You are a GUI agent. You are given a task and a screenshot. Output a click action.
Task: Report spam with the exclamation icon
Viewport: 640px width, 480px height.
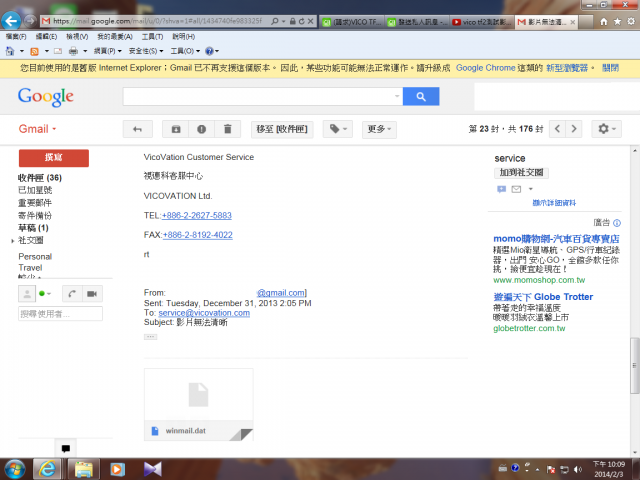click(x=202, y=129)
